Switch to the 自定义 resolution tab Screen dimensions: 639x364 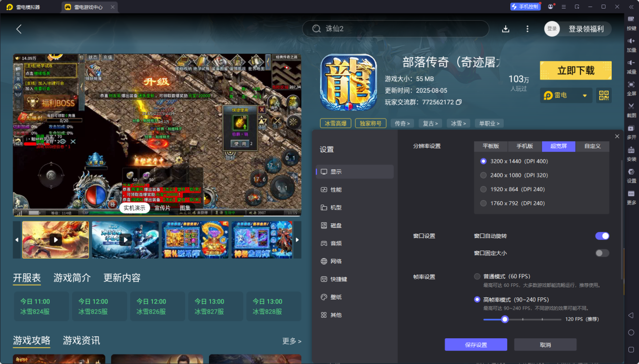click(x=593, y=146)
